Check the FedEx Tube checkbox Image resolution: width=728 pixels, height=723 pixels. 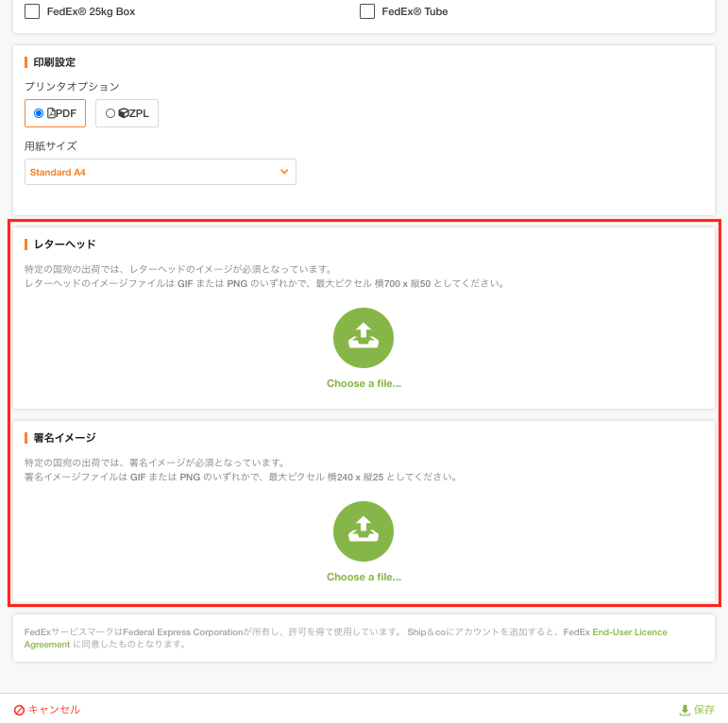(366, 11)
